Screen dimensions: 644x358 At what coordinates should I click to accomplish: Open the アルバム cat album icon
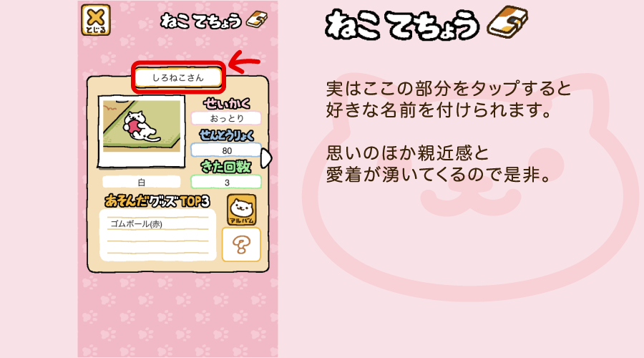(242, 210)
